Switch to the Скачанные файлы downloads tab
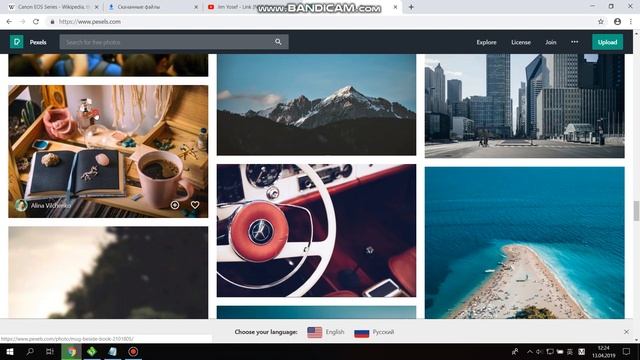 (x=152, y=7)
